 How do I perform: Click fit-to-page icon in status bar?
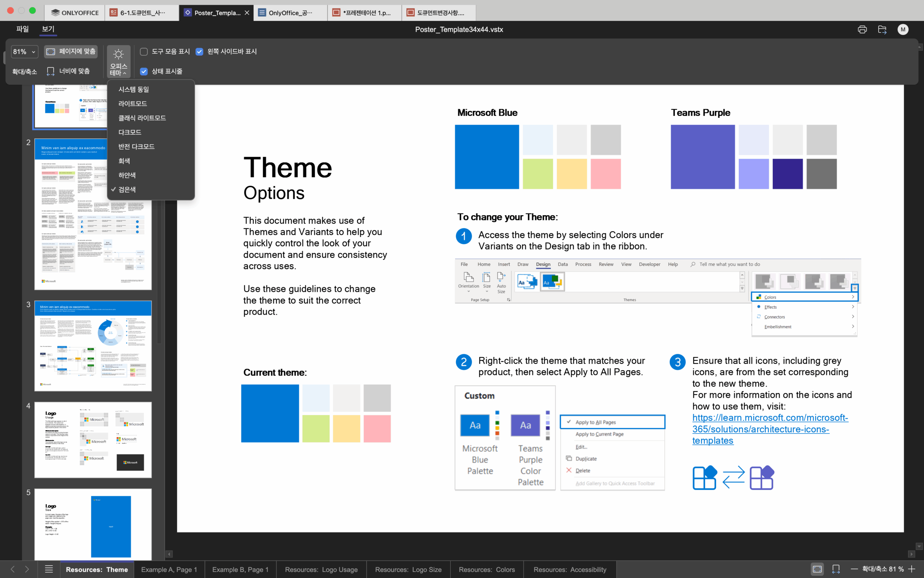click(817, 569)
